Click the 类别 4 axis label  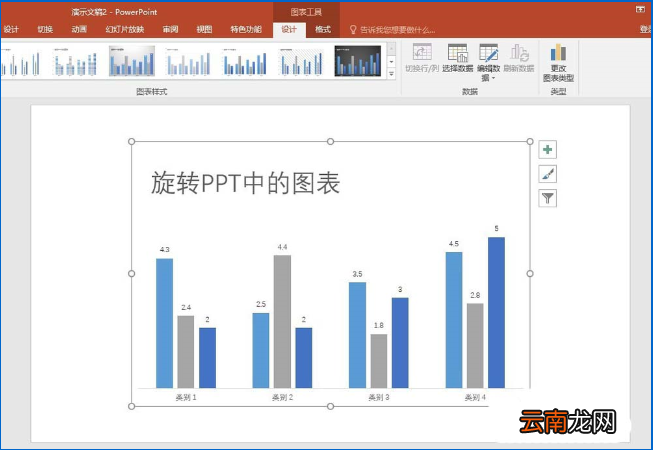point(475,397)
